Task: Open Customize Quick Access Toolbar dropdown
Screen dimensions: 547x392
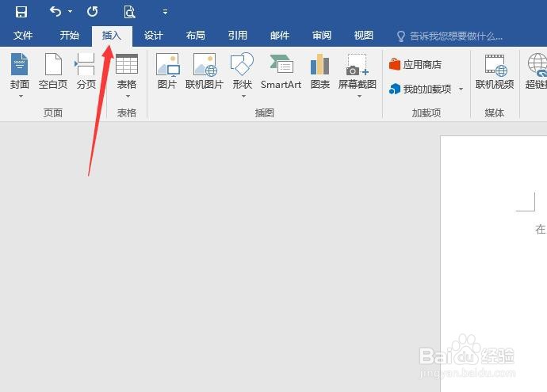Action: pyautogui.click(x=165, y=12)
